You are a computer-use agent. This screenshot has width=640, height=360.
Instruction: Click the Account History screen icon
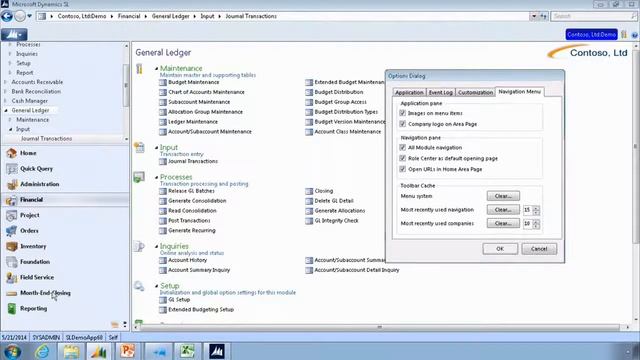pos(163,260)
